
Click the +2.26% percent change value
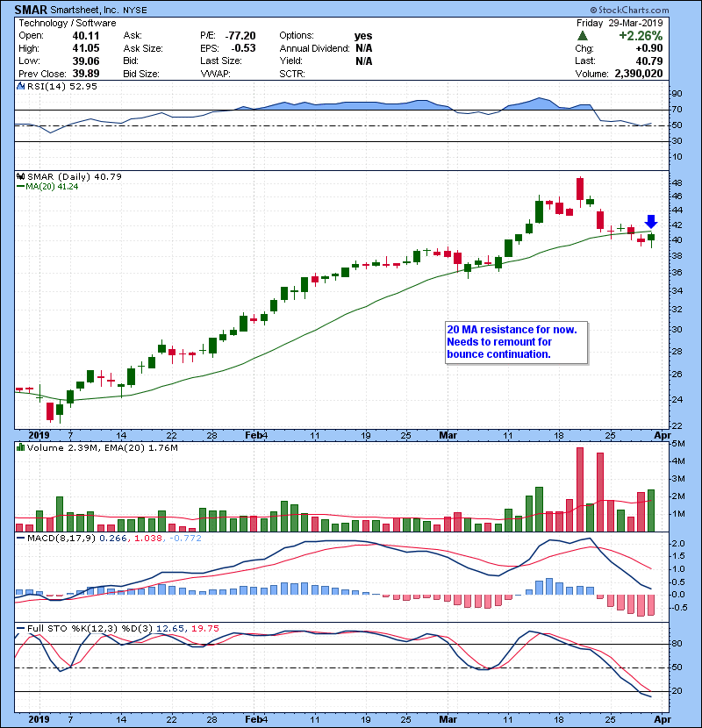(641, 36)
